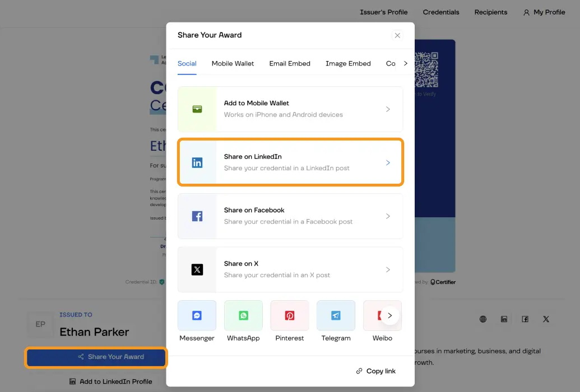Open Recipients in top navigation
This screenshot has height=392, width=580.
click(x=491, y=12)
